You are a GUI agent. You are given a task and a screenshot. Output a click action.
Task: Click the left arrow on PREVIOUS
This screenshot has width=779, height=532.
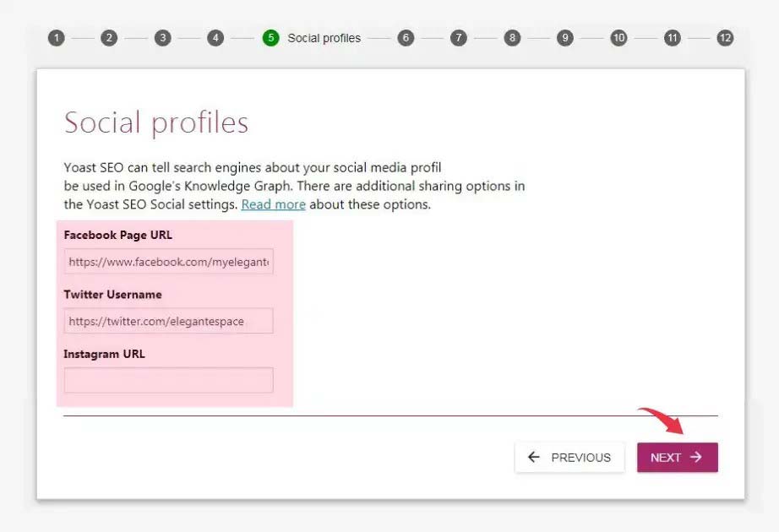(533, 457)
